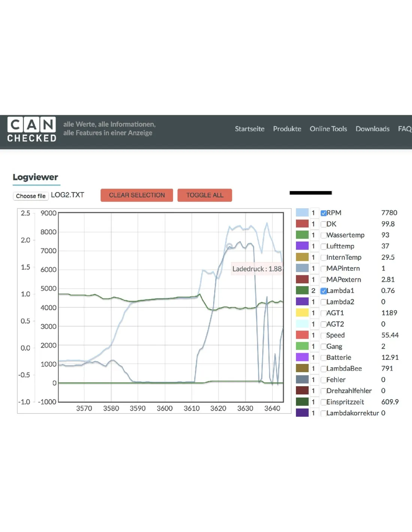The image size is (412, 532).
Task: Open the Downloads link
Action: (x=372, y=129)
